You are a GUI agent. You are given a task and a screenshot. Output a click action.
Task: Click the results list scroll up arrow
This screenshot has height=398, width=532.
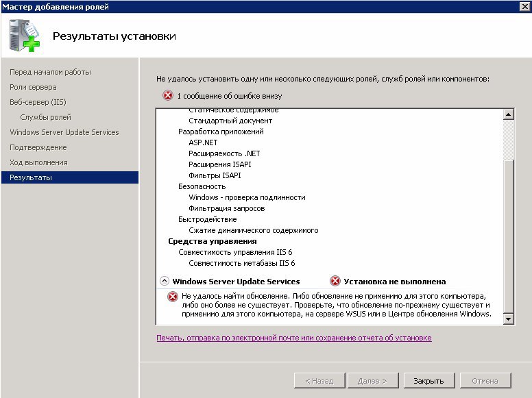point(508,114)
